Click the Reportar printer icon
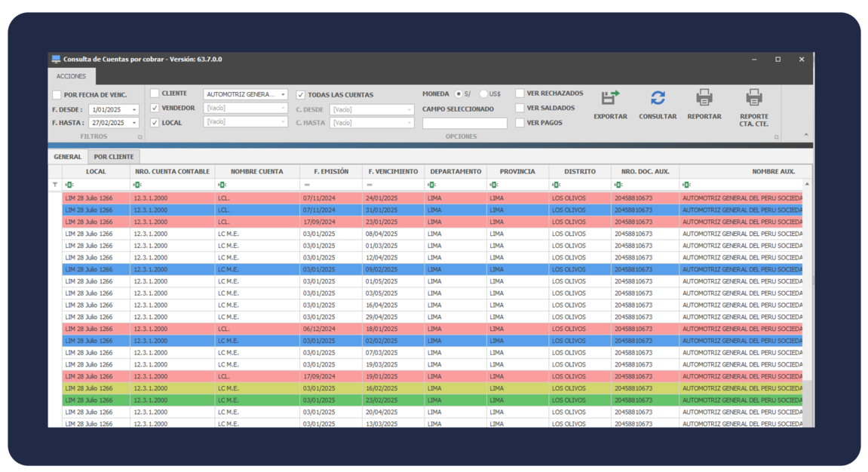Screen dimensions: 868x472 coord(704,98)
